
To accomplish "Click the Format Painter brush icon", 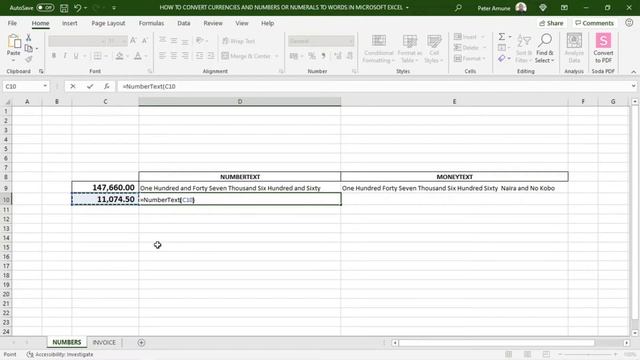I will tap(29, 60).
